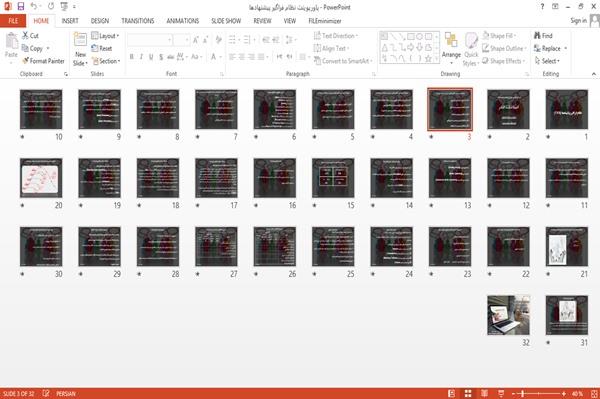The height and width of the screenshot is (399, 600).
Task: Click zoom out minus button
Action: coord(514,393)
